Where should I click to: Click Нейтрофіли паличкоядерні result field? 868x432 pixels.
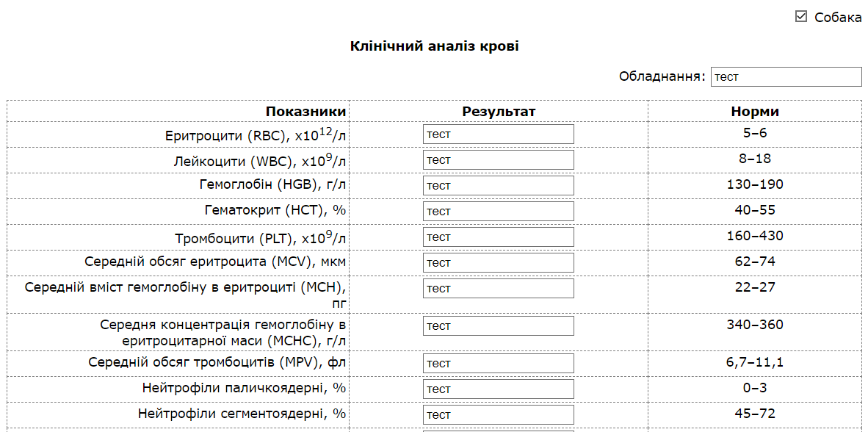tap(498, 389)
